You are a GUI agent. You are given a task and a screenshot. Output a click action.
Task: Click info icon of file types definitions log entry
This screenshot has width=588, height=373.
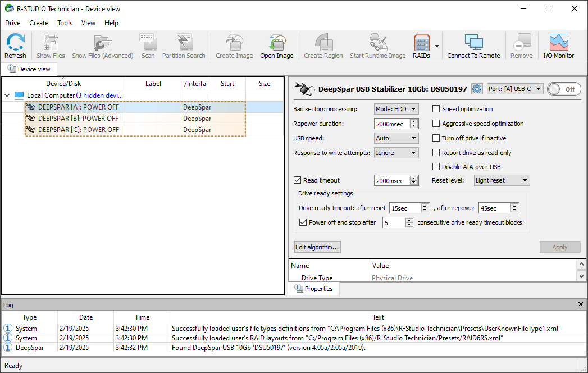pyautogui.click(x=8, y=328)
